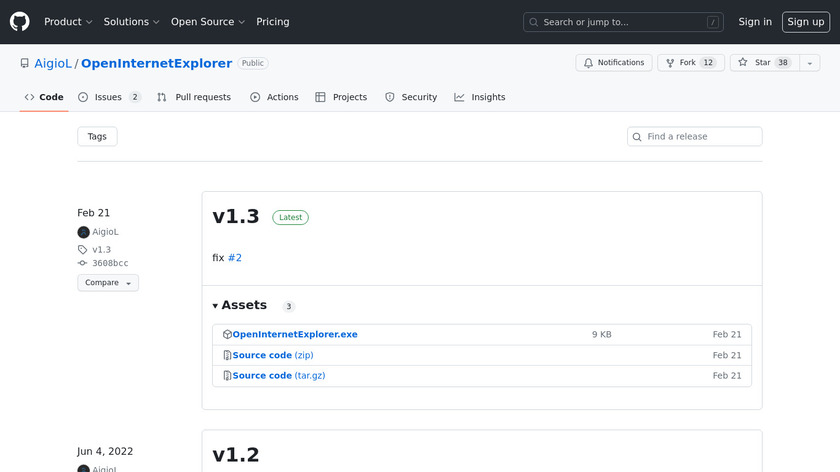Open commit 3608bcc
Image resolution: width=840 pixels, height=472 pixels.
click(109, 263)
